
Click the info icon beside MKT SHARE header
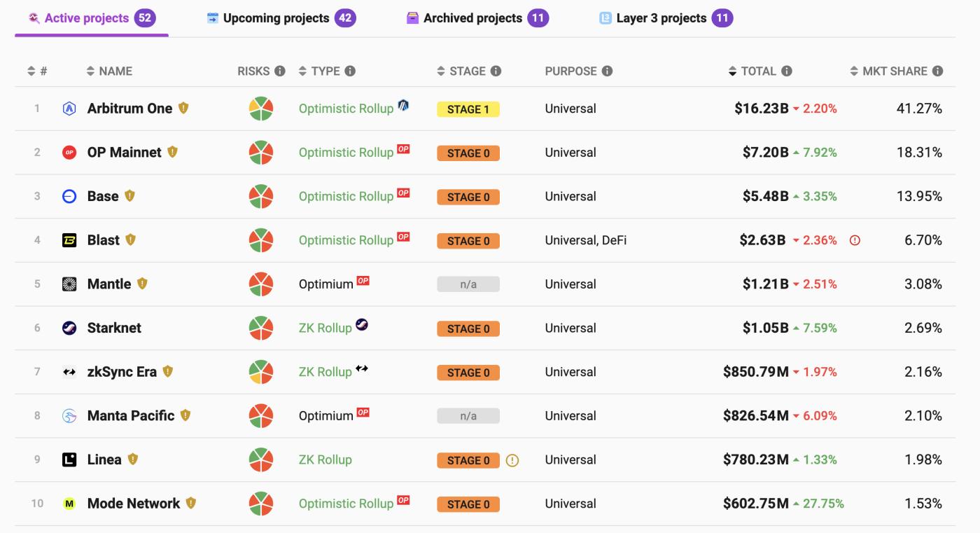pyautogui.click(x=937, y=71)
